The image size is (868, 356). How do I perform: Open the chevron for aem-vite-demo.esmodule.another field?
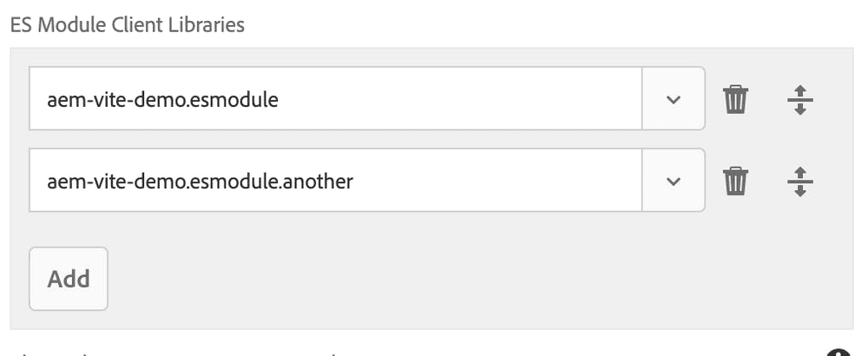[674, 181]
